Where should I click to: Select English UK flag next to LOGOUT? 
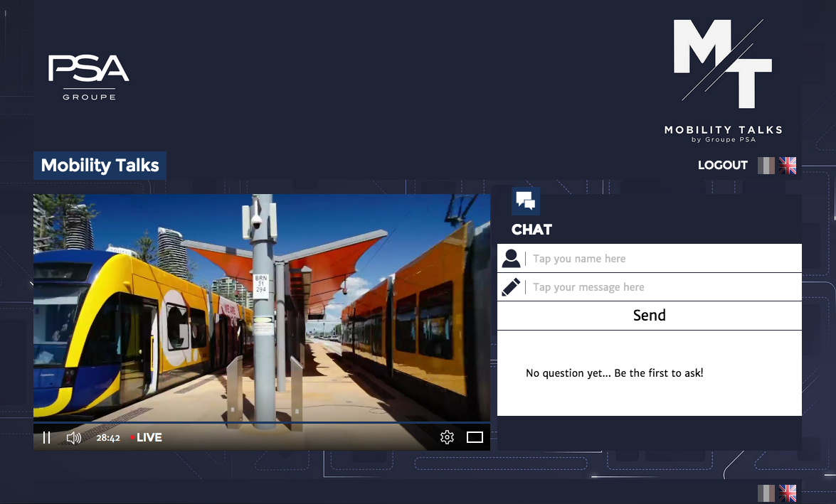[x=788, y=165]
